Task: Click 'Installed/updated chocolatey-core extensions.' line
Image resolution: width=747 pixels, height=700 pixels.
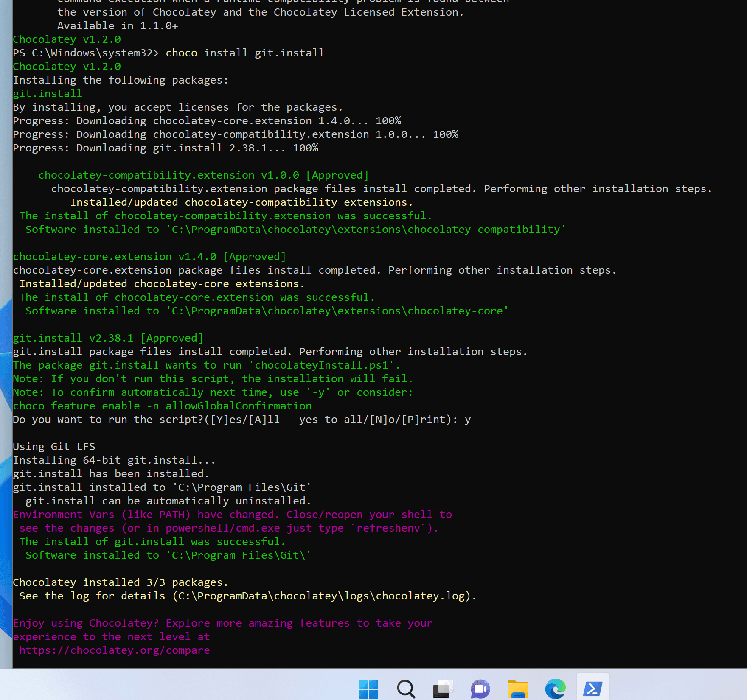Action: click(162, 284)
